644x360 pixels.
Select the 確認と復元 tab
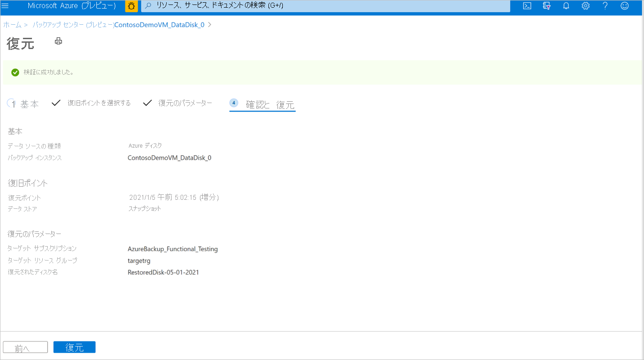(262, 104)
